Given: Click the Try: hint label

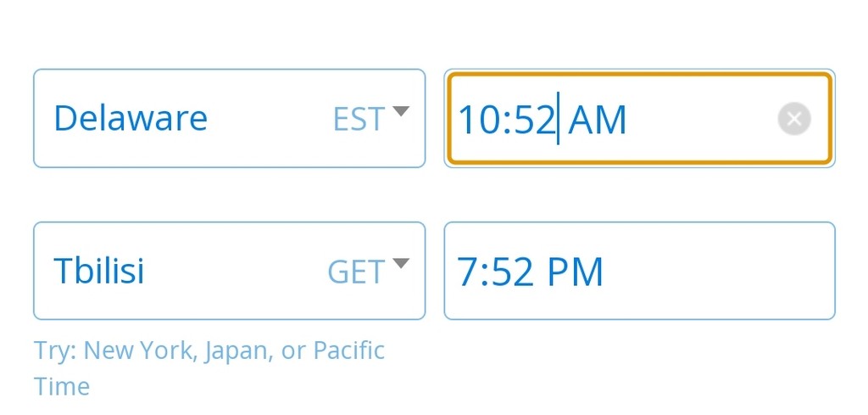Looking at the screenshot, I should coord(55,352).
